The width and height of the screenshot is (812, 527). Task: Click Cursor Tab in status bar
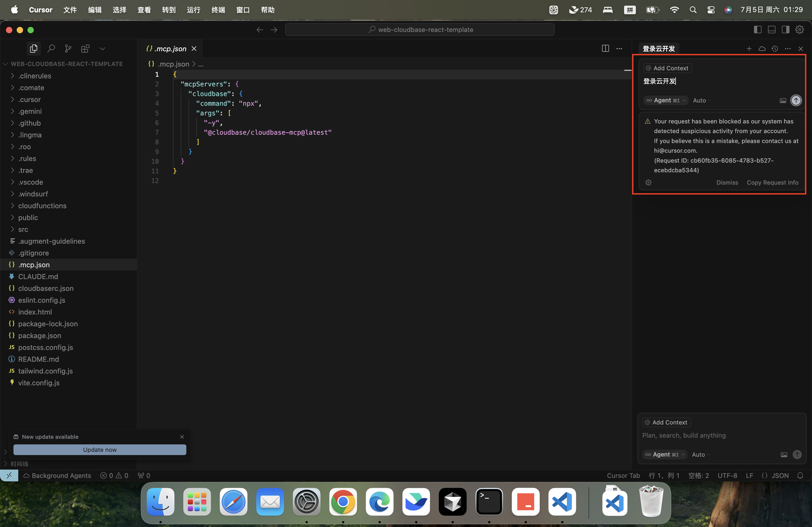click(x=623, y=475)
